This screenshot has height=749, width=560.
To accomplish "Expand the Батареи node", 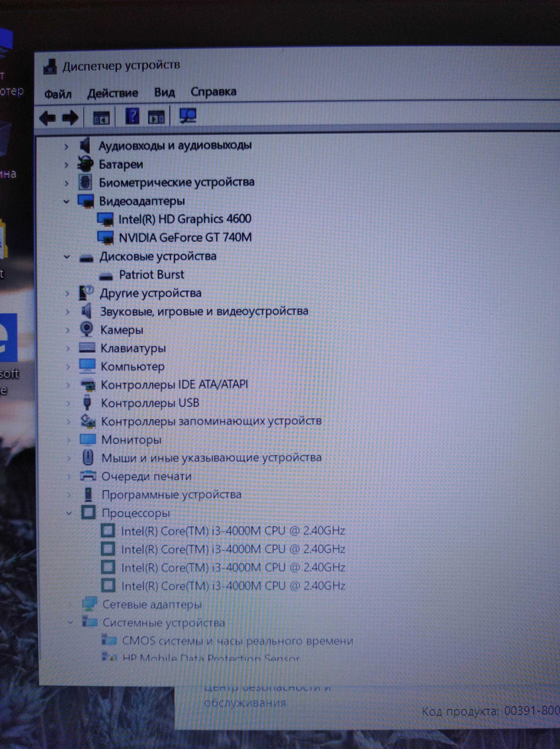I will (66, 165).
